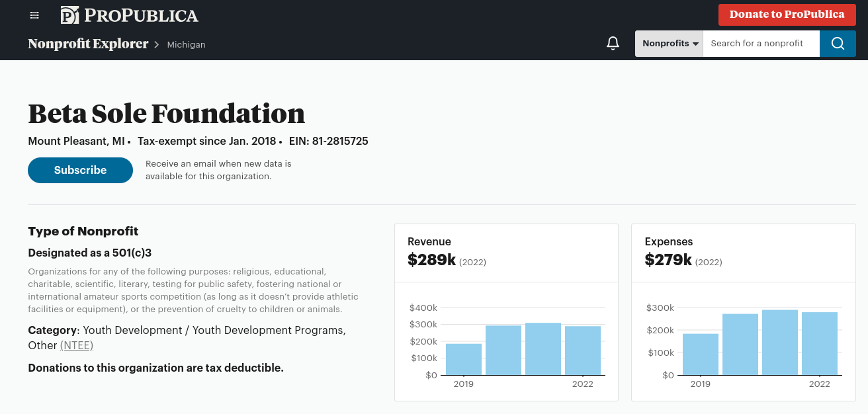This screenshot has height=414, width=868.
Task: Click Tax-exempt since Jan. 2018 text
Action: [206, 141]
